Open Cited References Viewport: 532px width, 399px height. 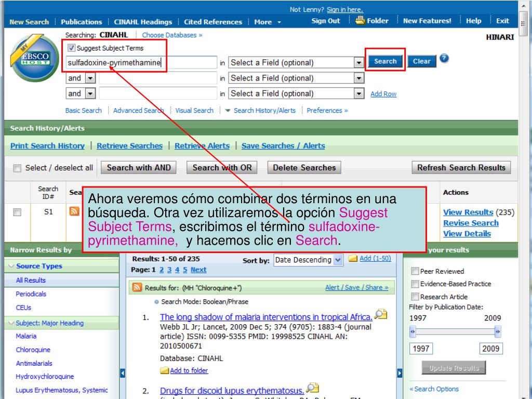213,22
